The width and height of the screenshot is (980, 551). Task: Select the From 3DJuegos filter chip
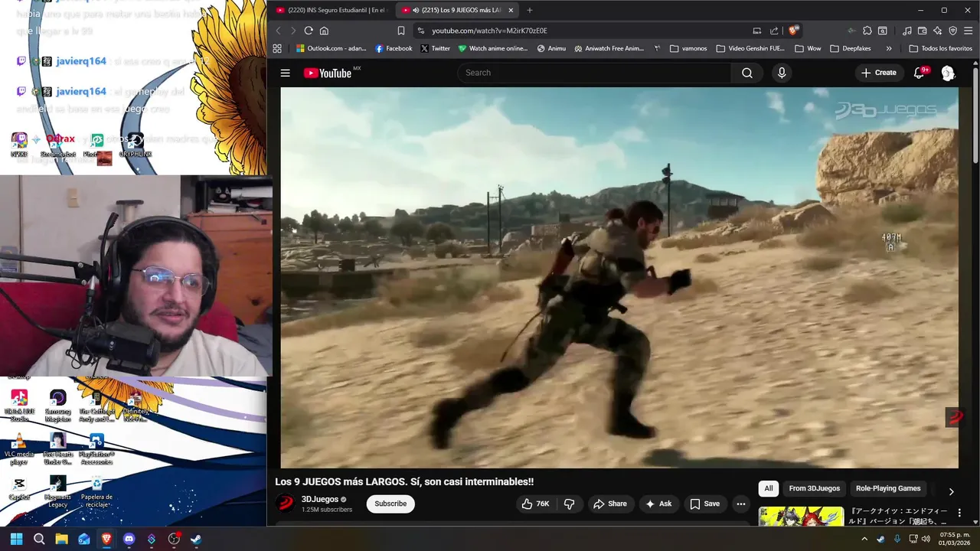814,488
